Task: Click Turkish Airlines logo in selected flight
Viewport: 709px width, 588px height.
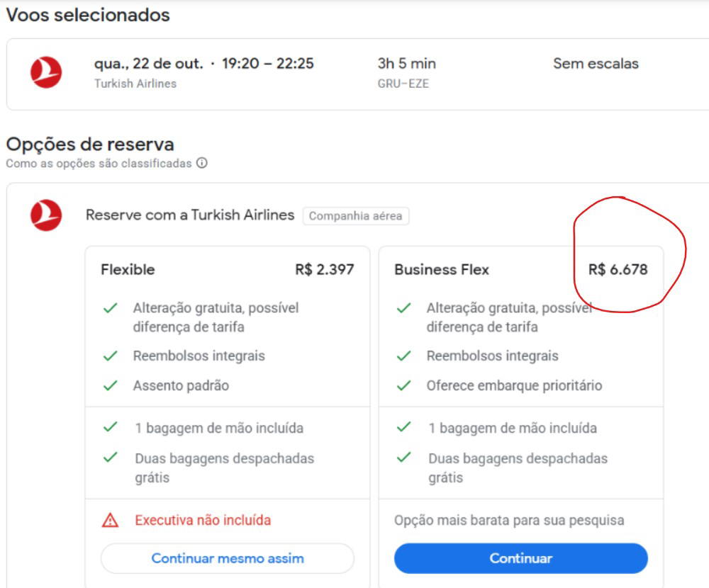Action: tap(46, 73)
